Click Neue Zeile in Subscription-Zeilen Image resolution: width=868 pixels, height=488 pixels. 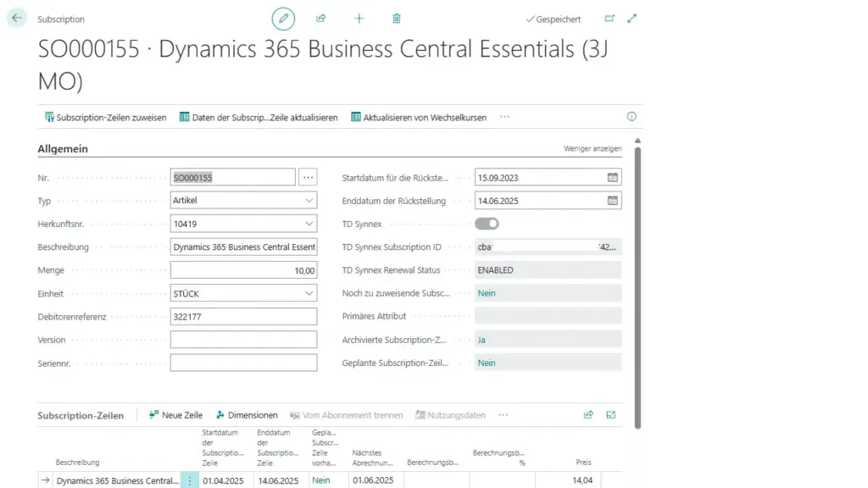pyautogui.click(x=175, y=415)
